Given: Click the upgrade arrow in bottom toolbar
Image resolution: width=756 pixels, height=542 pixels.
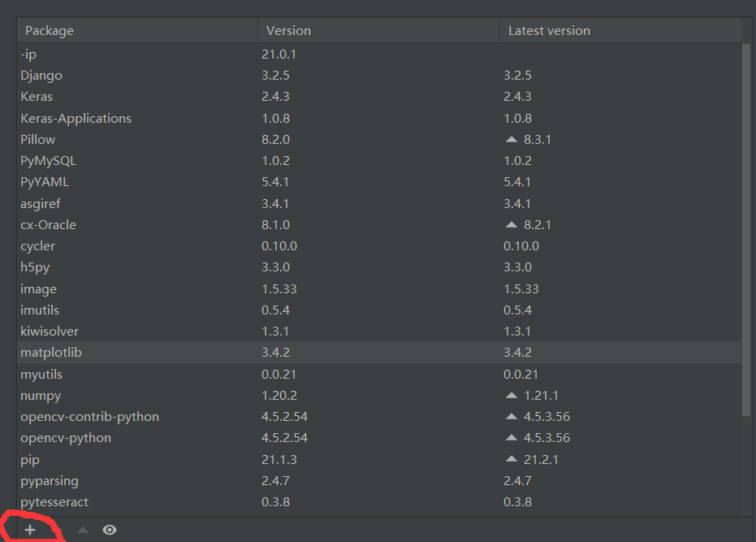Looking at the screenshot, I should coord(83,530).
